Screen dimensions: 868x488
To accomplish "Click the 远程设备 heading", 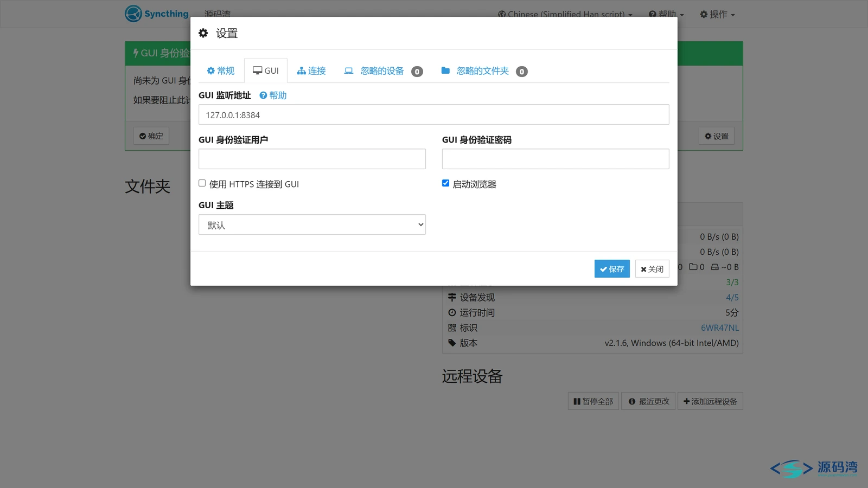I will click(473, 376).
